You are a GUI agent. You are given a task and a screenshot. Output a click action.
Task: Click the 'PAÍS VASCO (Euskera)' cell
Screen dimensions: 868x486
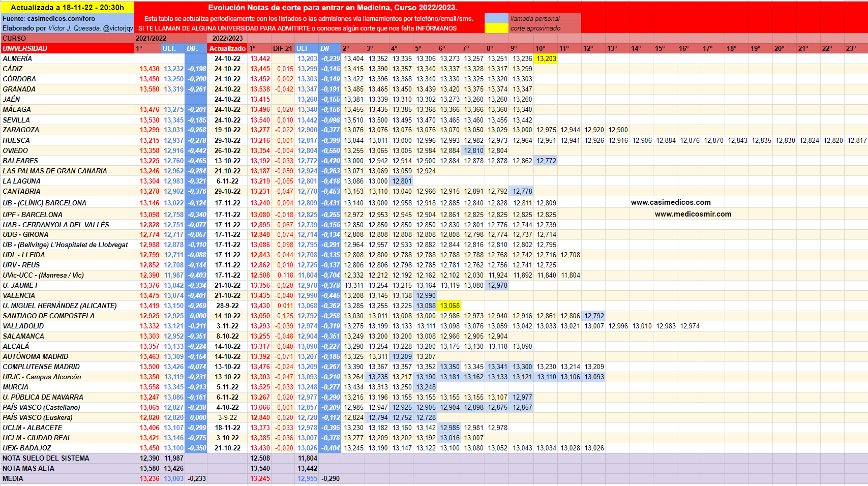click(x=67, y=417)
